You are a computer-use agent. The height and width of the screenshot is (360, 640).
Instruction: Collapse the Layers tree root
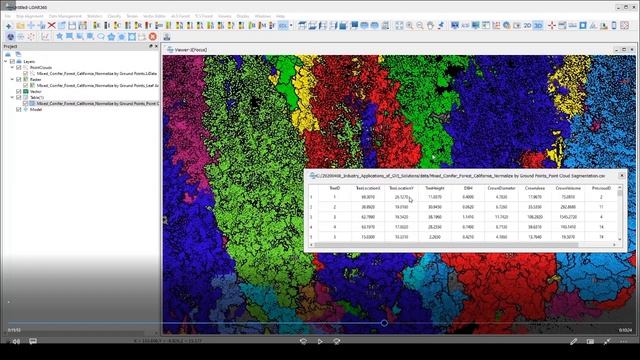[6, 62]
